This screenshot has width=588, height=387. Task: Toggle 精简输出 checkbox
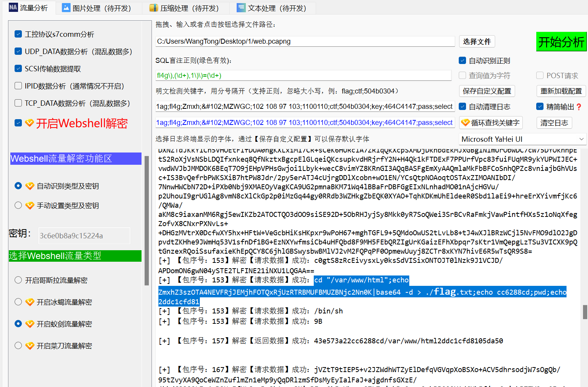540,107
